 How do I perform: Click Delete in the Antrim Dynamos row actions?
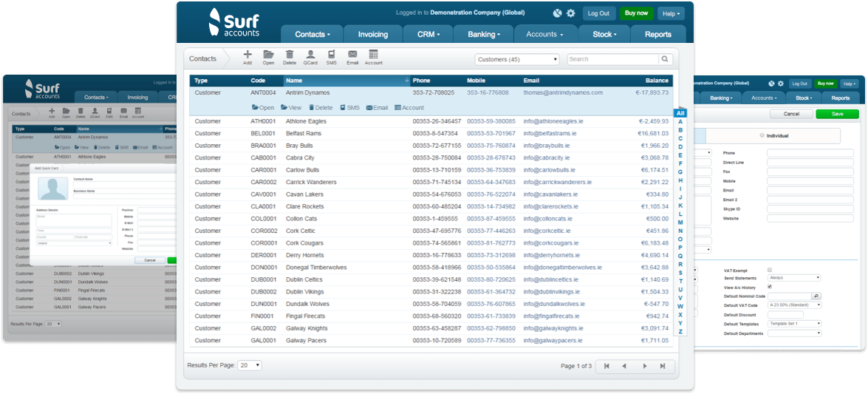click(x=321, y=107)
